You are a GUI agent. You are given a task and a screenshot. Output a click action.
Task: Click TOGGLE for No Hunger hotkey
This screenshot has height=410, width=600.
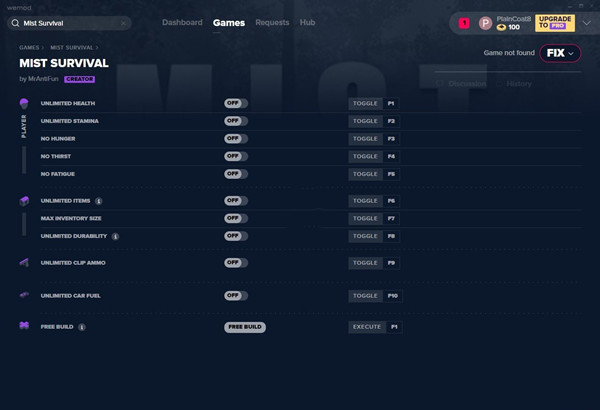pos(365,139)
